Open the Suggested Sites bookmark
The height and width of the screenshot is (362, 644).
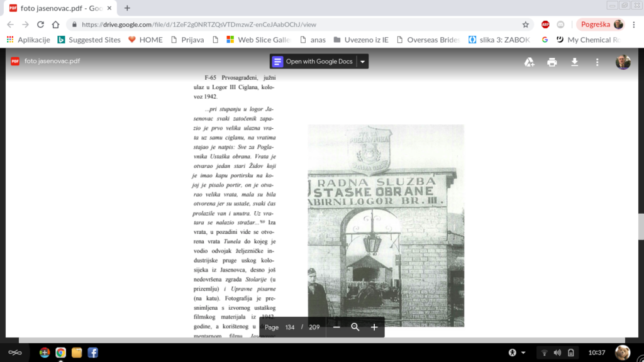89,40
